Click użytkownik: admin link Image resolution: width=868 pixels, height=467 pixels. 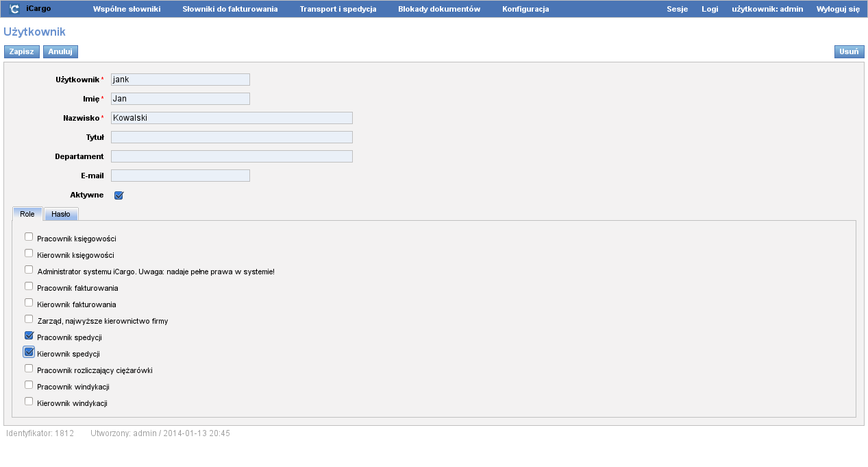click(x=767, y=9)
